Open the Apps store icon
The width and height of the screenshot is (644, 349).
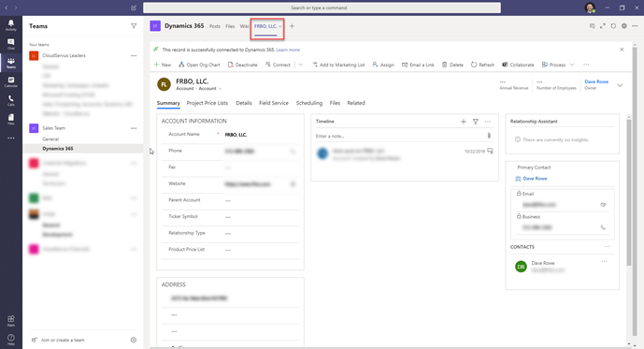(10, 321)
